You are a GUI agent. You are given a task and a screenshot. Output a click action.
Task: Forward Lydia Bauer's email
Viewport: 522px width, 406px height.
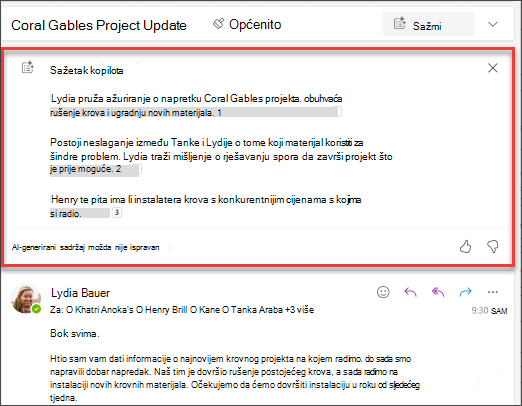pos(465,292)
